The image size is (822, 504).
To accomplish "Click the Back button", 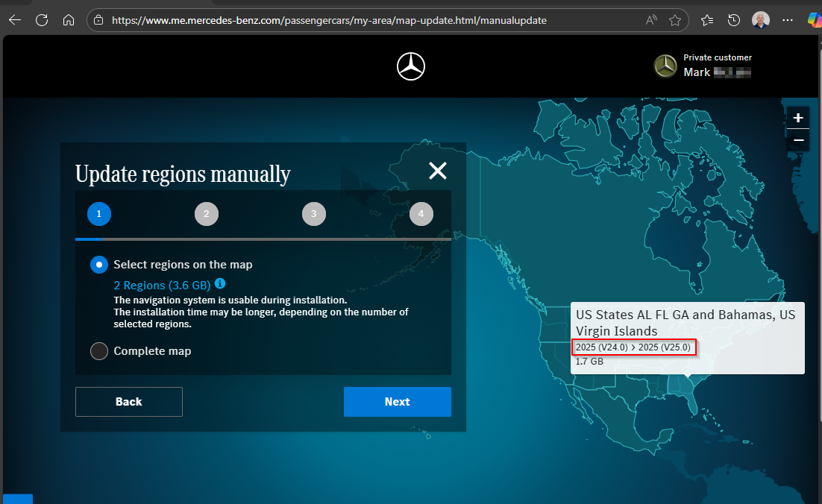I will (x=129, y=402).
